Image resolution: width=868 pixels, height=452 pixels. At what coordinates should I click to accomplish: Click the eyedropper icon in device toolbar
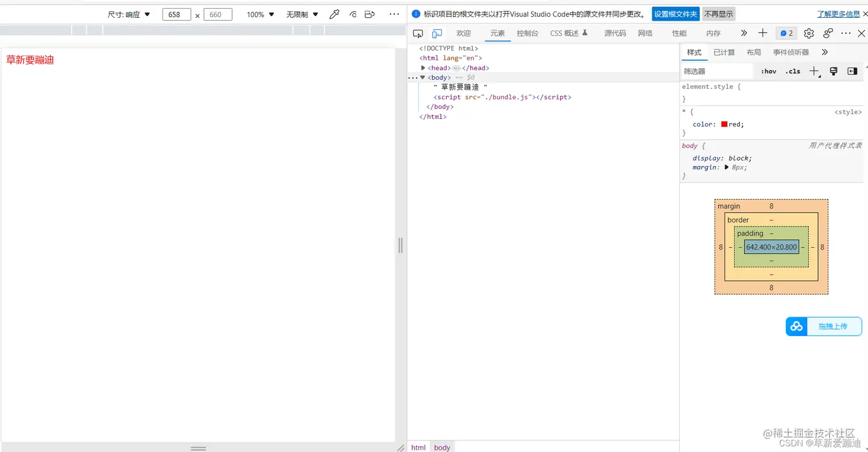[334, 14]
